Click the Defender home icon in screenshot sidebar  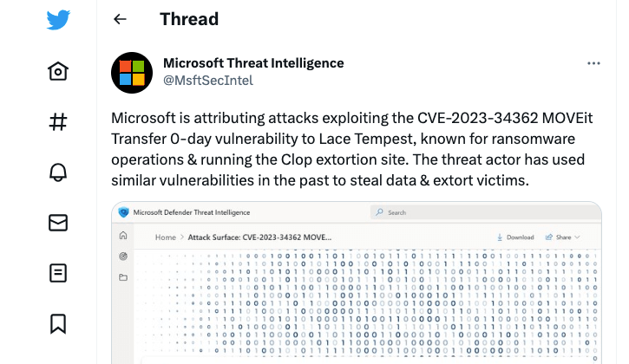tap(123, 236)
